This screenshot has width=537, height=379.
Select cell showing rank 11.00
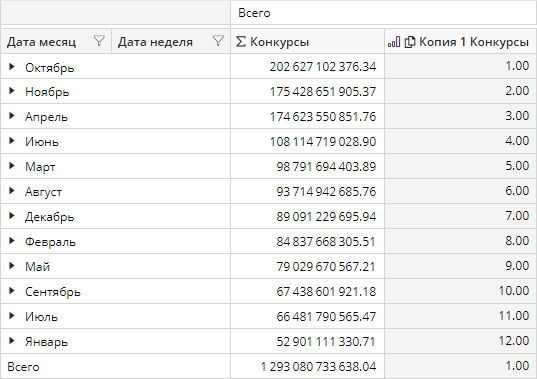461,316
